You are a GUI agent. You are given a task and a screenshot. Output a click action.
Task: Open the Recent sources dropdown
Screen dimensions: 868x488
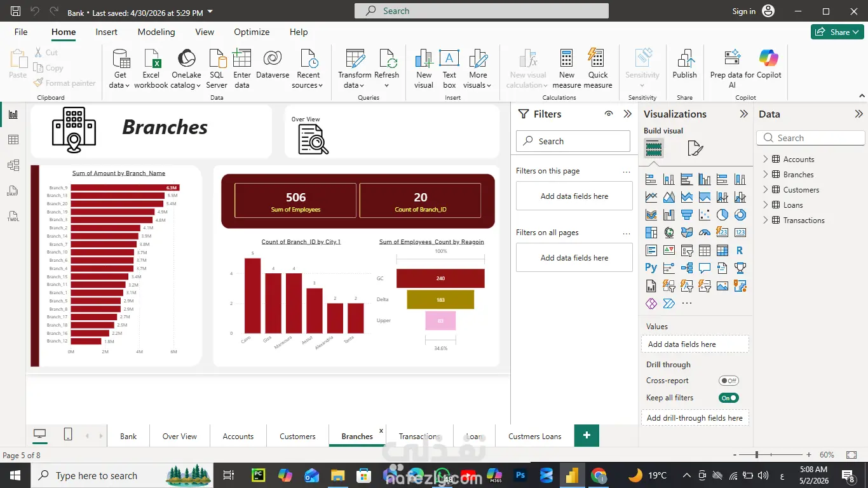pyautogui.click(x=308, y=69)
